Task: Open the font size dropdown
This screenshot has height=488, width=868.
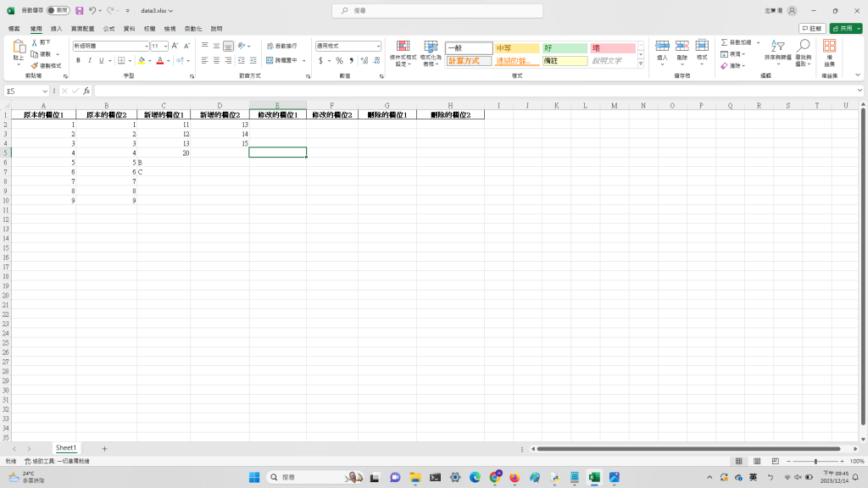Action: click(165, 46)
